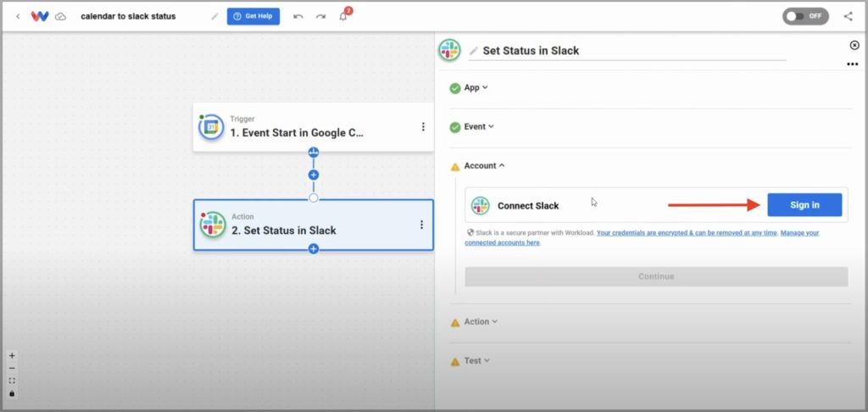Click the Sign In button
Viewport: 868px width, 412px height.
point(804,205)
